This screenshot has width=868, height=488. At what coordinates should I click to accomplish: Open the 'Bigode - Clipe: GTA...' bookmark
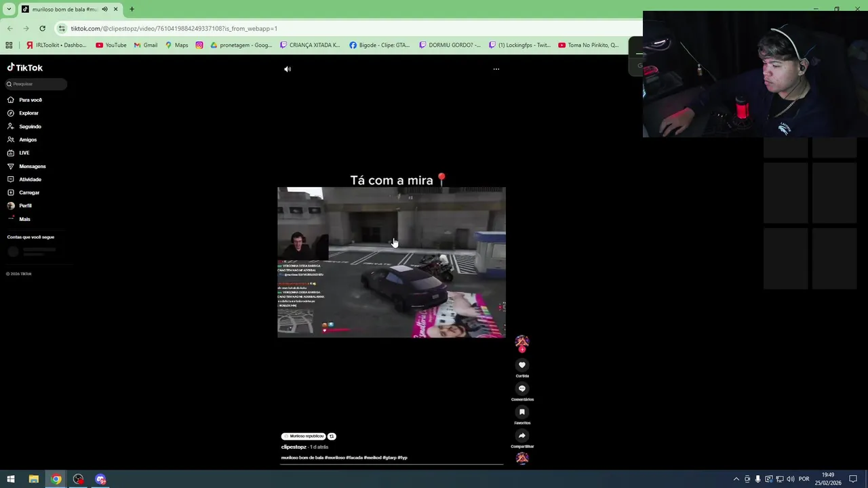coord(380,45)
